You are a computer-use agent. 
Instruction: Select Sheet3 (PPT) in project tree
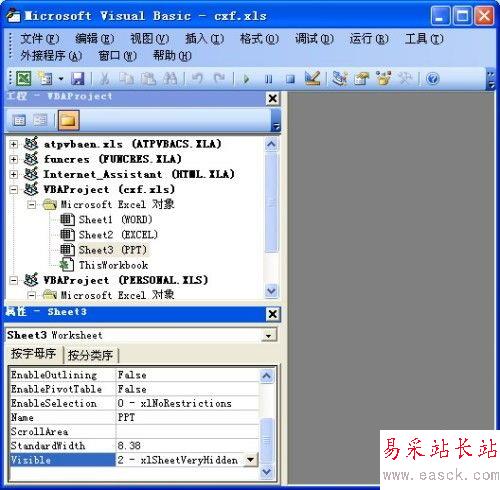[113, 250]
